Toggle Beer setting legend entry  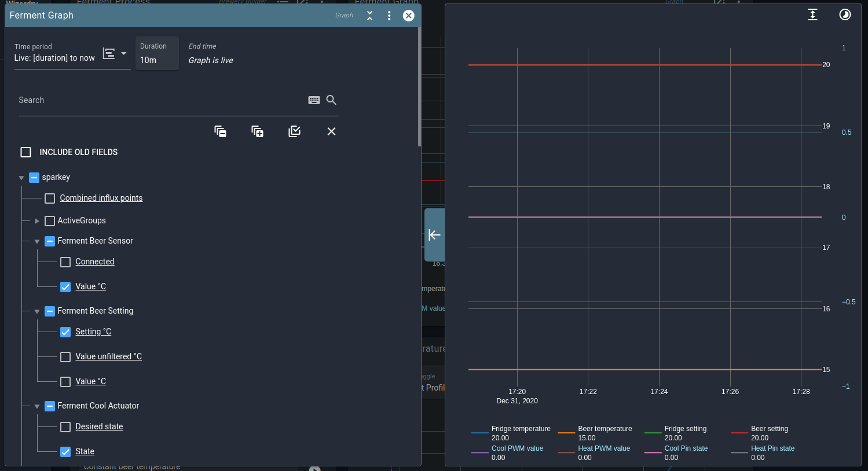[760, 433]
